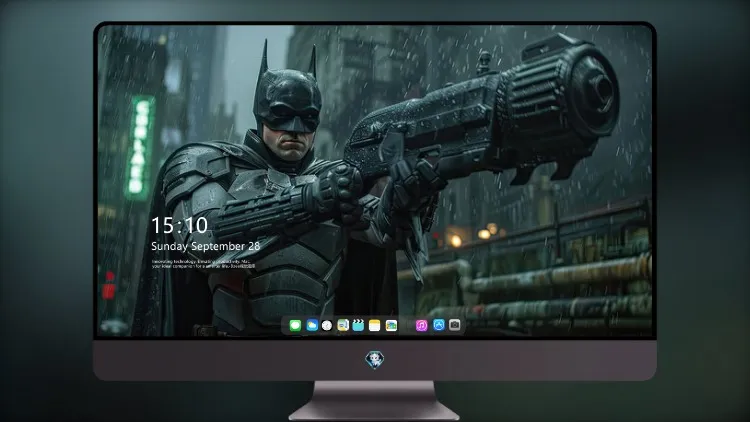Click the green neon sign on wallpaper

141,146
